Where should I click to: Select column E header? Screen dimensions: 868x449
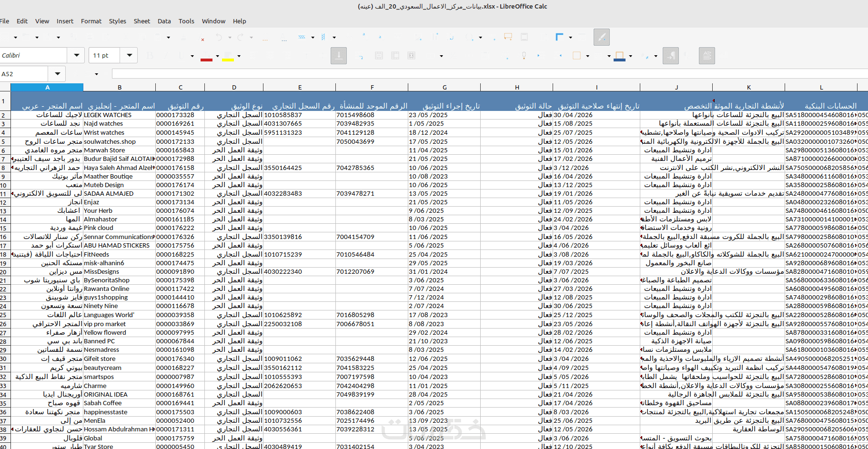point(300,87)
